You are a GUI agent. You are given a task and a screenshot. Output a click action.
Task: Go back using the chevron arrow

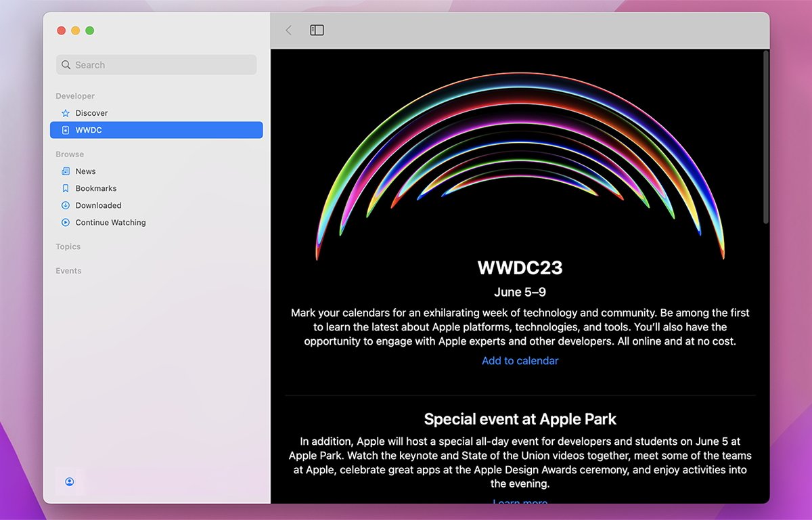(x=289, y=30)
